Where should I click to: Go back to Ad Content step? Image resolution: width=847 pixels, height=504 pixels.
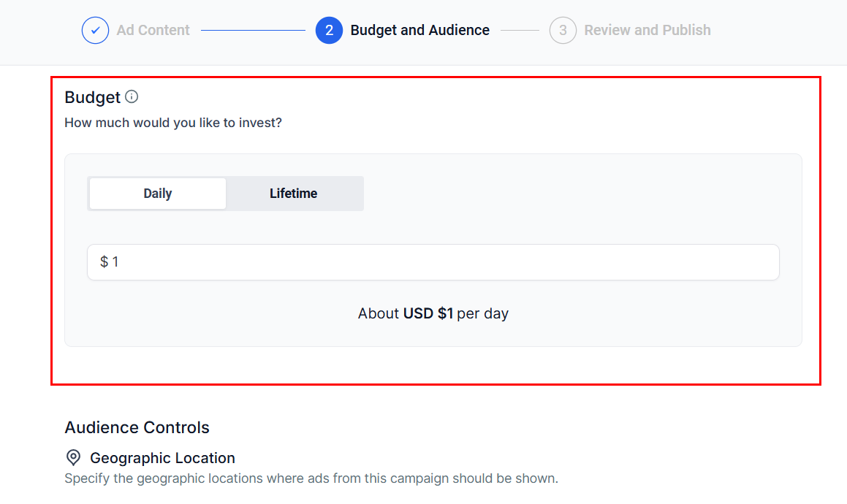coord(153,31)
